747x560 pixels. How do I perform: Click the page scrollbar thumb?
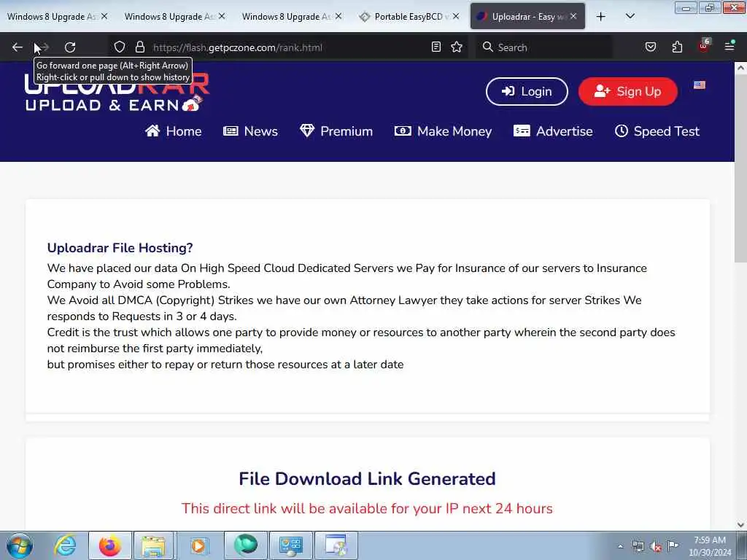pos(740,167)
